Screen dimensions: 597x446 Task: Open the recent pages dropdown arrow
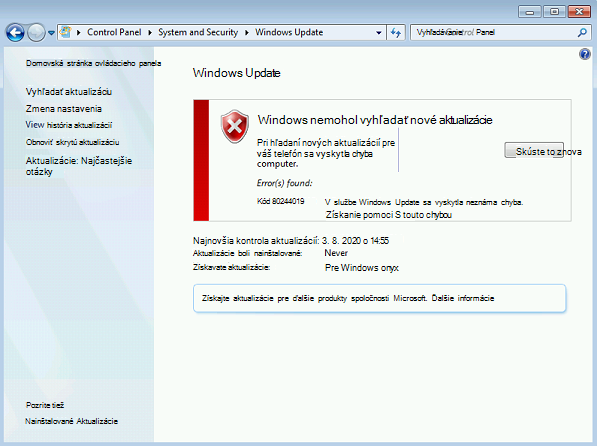[x=51, y=33]
